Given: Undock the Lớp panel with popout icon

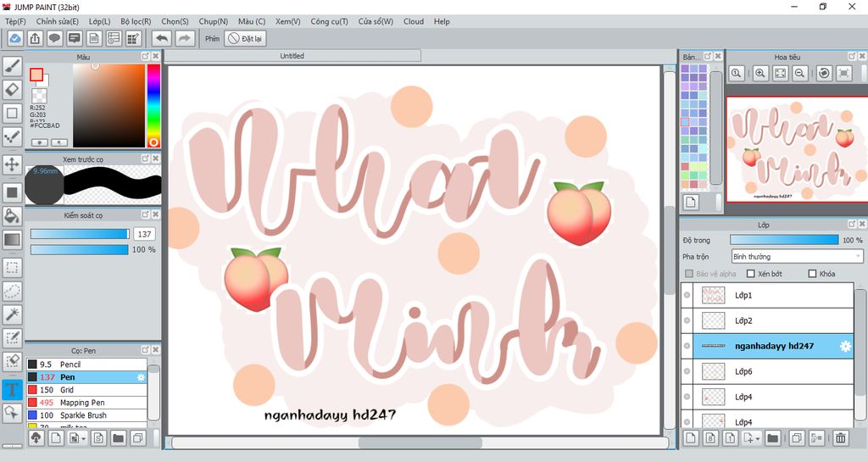Looking at the screenshot, I should pos(852,224).
